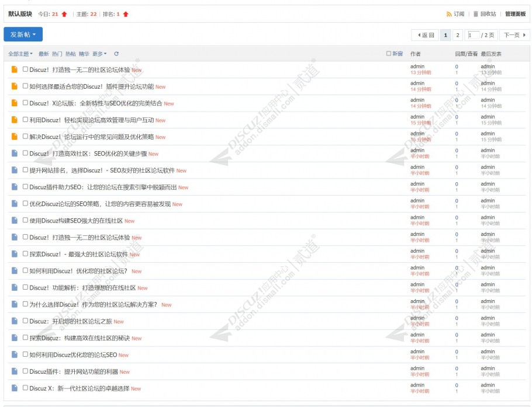Click red up arrow beside 今日: 21
532x407 pixels.
[64, 14]
